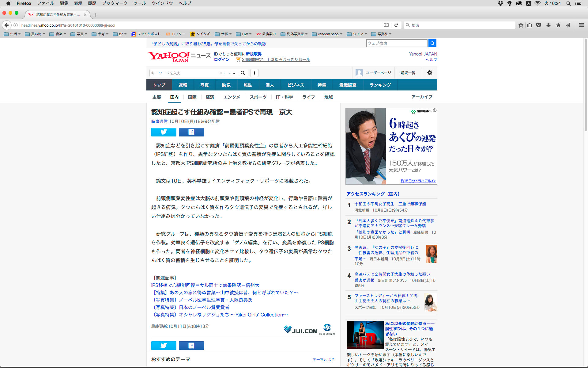Expand random shop bookmarks folder
The image size is (588, 368).
coord(327,34)
